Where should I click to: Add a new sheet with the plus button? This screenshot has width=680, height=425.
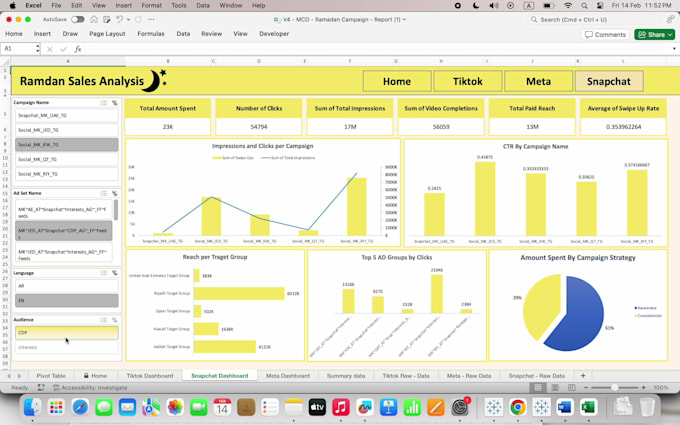pyautogui.click(x=583, y=376)
